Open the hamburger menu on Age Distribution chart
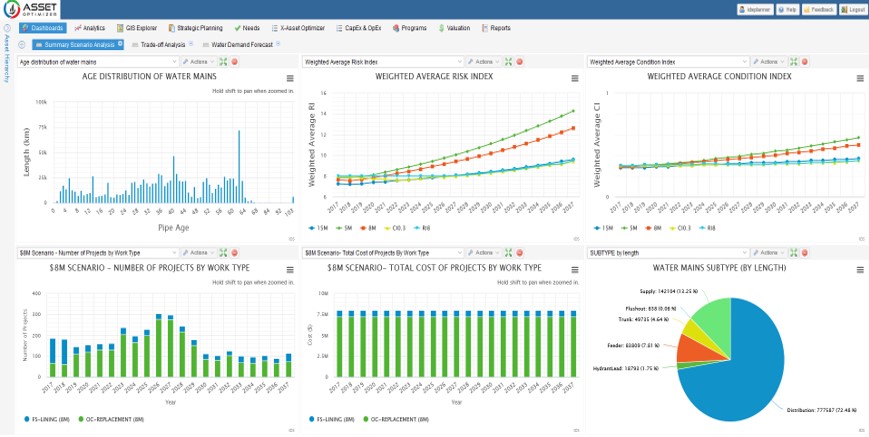Image resolution: width=869 pixels, height=437 pixels. point(290,78)
